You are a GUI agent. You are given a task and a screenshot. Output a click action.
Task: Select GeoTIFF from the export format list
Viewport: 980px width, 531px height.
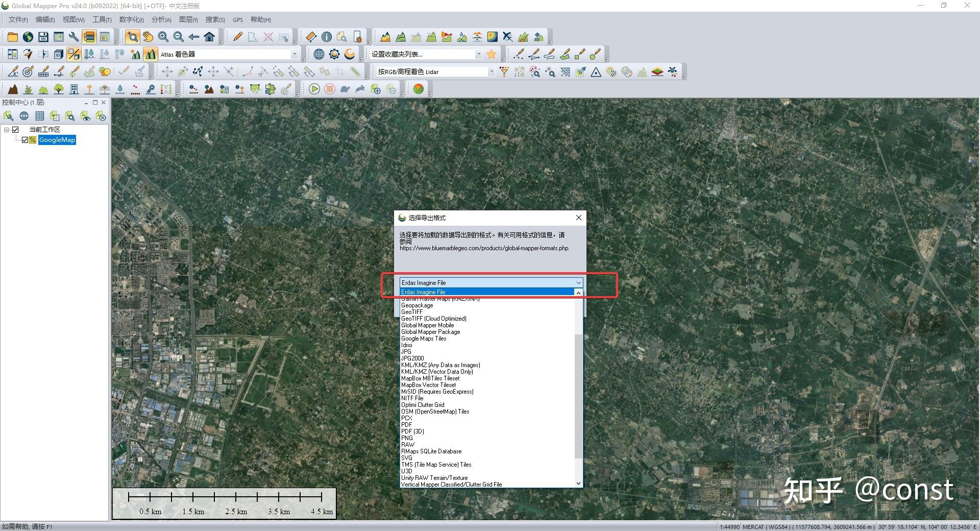[412, 312]
